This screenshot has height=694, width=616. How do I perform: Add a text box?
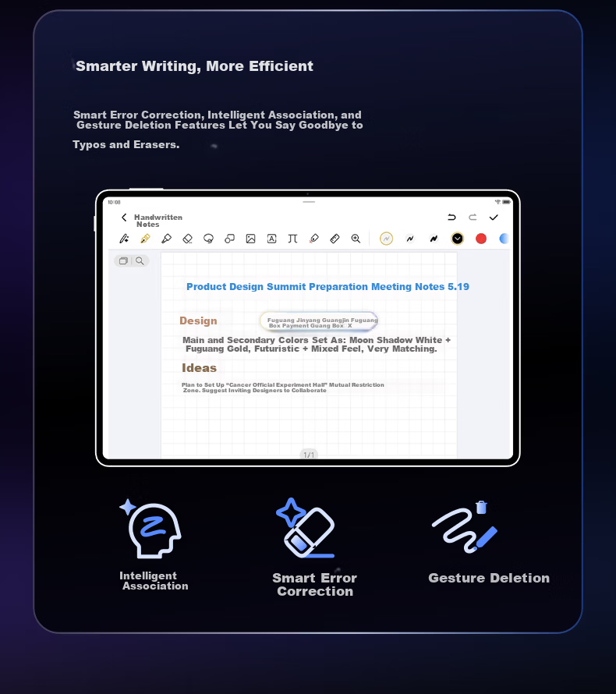tap(271, 239)
